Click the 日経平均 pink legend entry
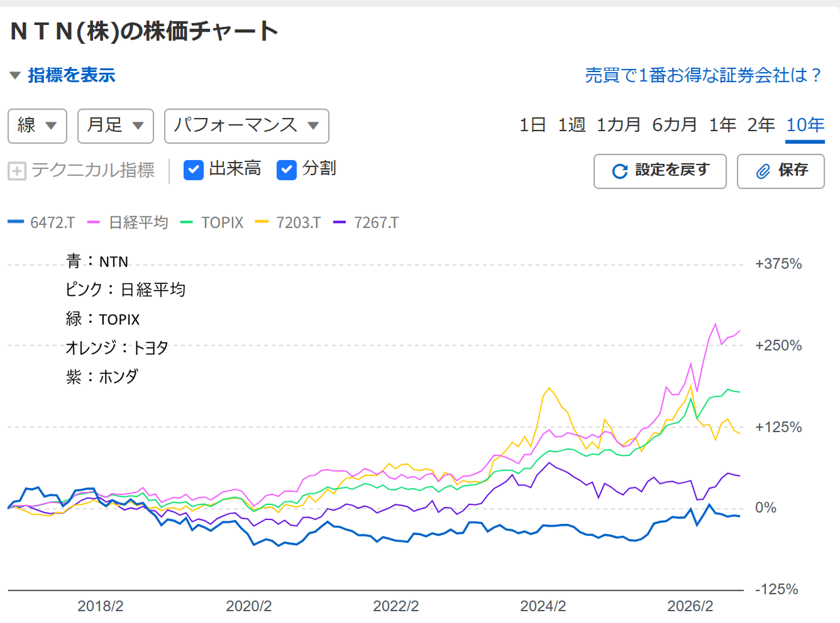The height and width of the screenshot is (623, 840). [128, 223]
